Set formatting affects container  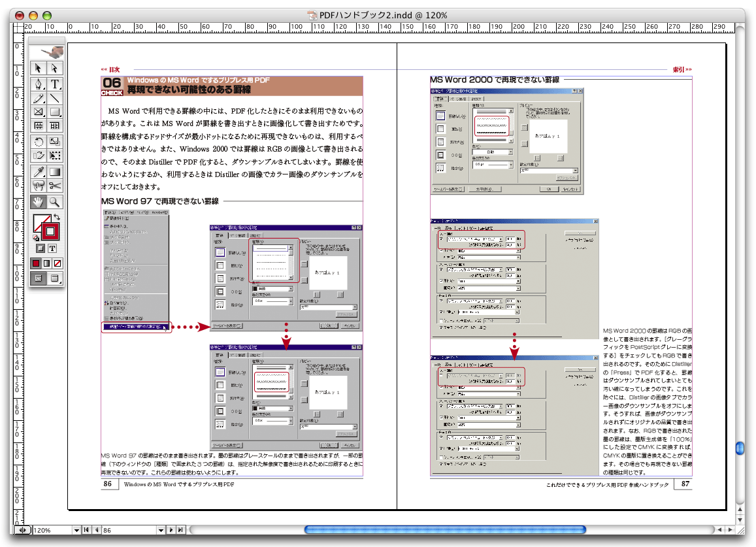[x=41, y=248]
